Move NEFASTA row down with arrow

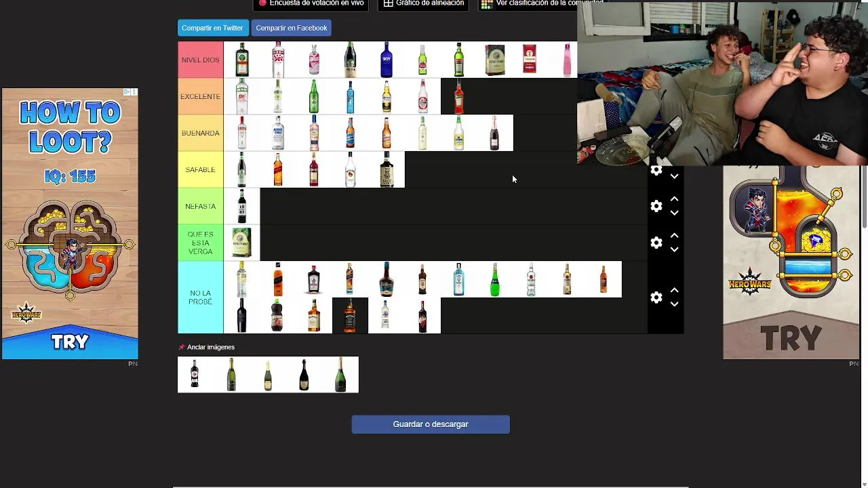(674, 213)
